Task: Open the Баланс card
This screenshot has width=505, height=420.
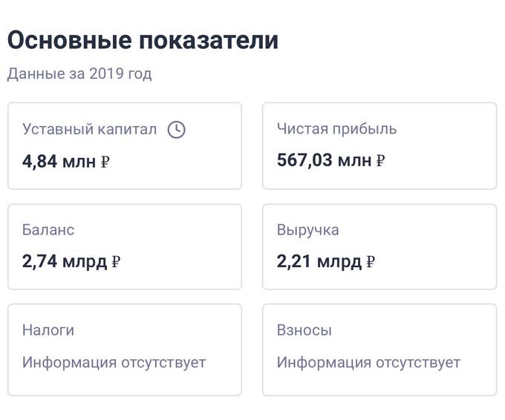Action: [x=125, y=246]
